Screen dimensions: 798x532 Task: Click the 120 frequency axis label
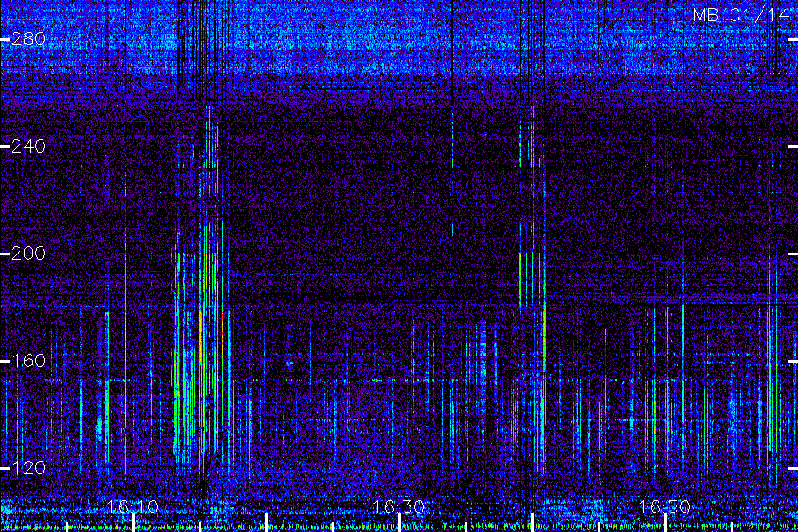[x=28, y=468]
